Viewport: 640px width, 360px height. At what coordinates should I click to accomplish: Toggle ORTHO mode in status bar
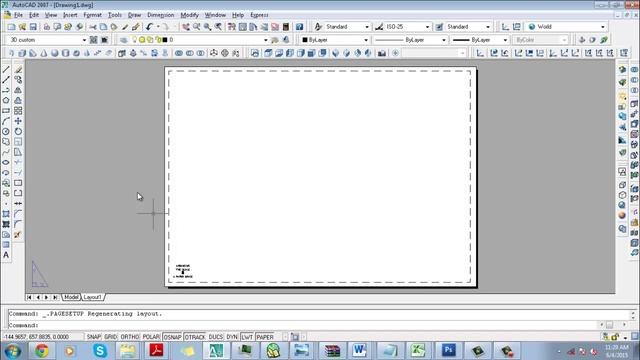[x=130, y=337]
